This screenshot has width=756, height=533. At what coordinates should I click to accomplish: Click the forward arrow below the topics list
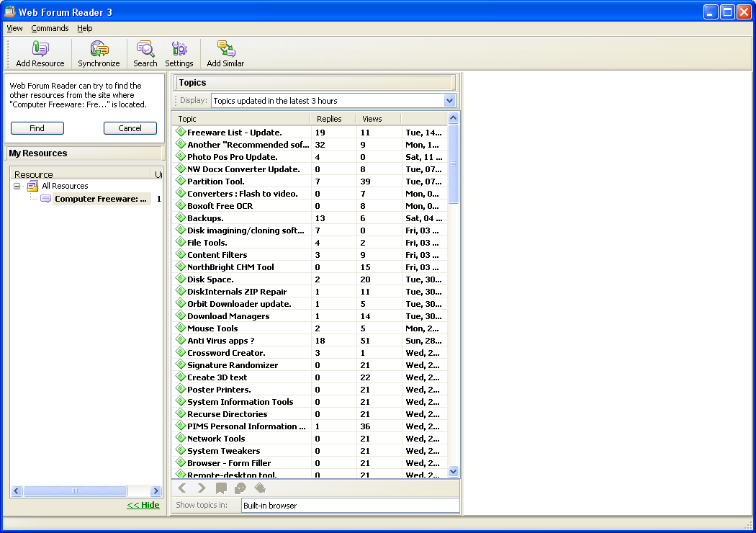pyautogui.click(x=202, y=488)
